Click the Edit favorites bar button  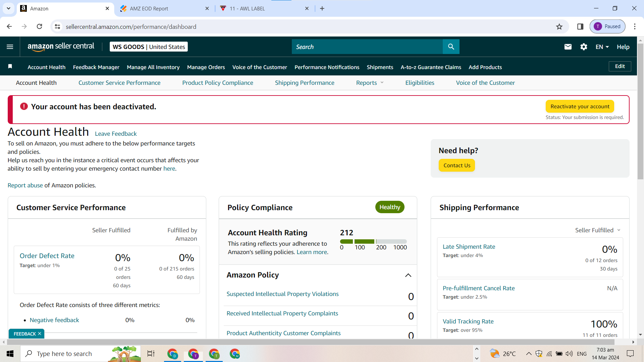point(620,66)
